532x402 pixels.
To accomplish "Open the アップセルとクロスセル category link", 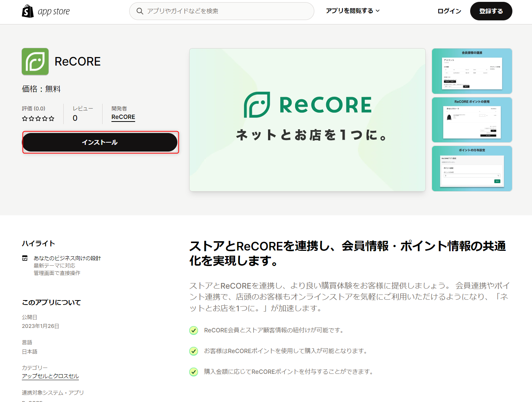I will click(x=50, y=376).
